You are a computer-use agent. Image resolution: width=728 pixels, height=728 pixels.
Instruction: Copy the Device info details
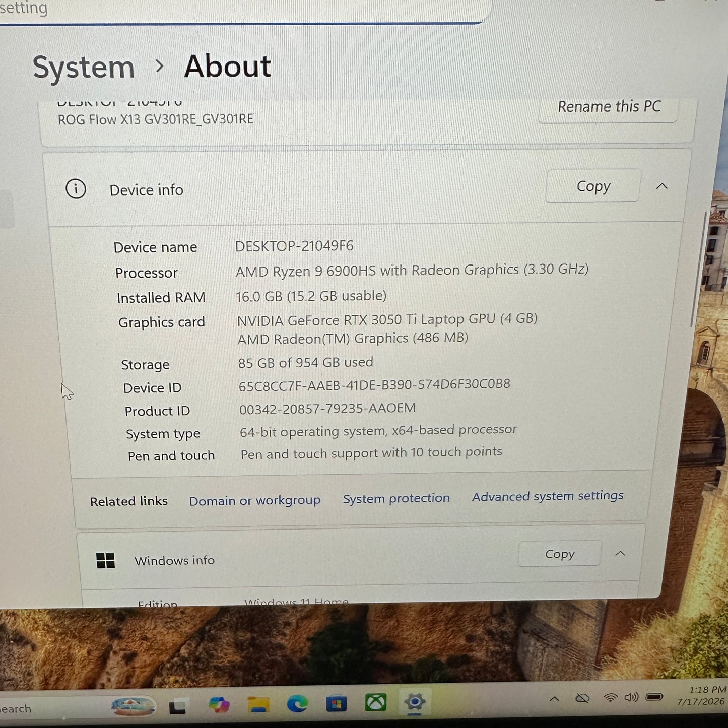pyautogui.click(x=593, y=186)
